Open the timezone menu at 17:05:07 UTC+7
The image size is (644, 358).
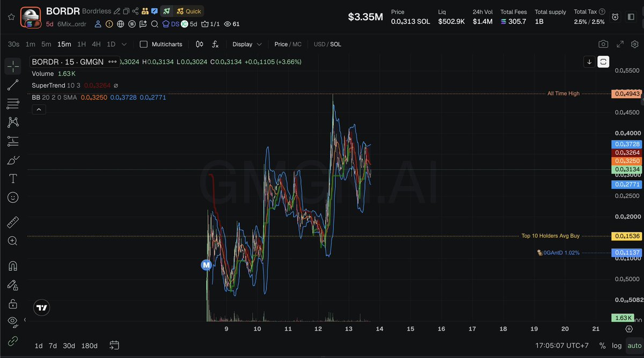[x=561, y=346]
